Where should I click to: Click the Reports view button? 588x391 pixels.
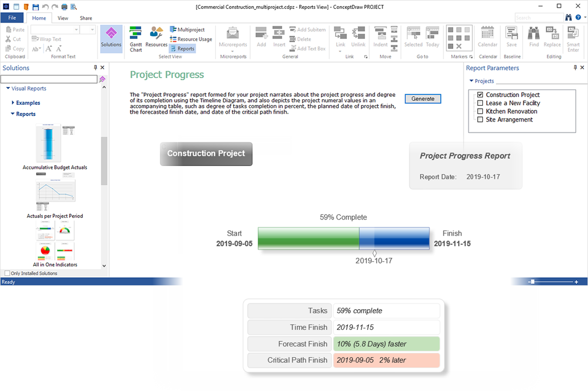click(x=182, y=49)
